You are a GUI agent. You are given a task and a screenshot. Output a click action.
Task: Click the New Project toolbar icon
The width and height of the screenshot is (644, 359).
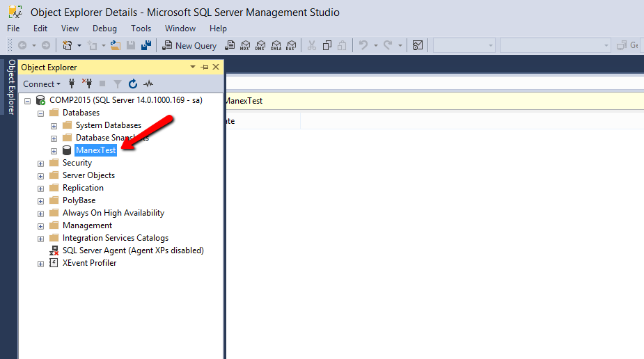click(x=68, y=45)
